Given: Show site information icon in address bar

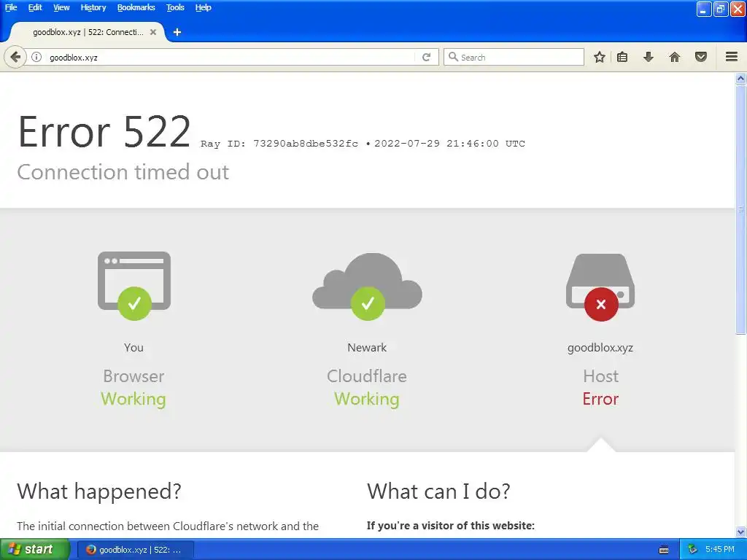Looking at the screenshot, I should [x=36, y=57].
